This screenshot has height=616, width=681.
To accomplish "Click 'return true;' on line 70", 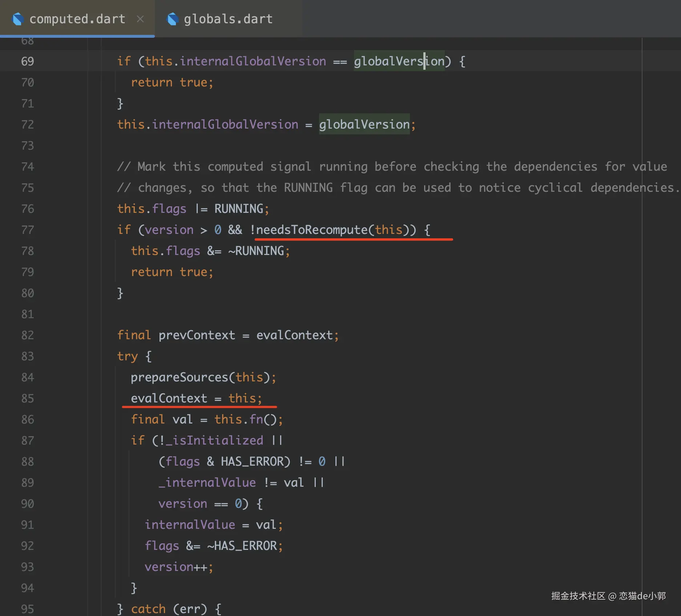I will click(172, 82).
